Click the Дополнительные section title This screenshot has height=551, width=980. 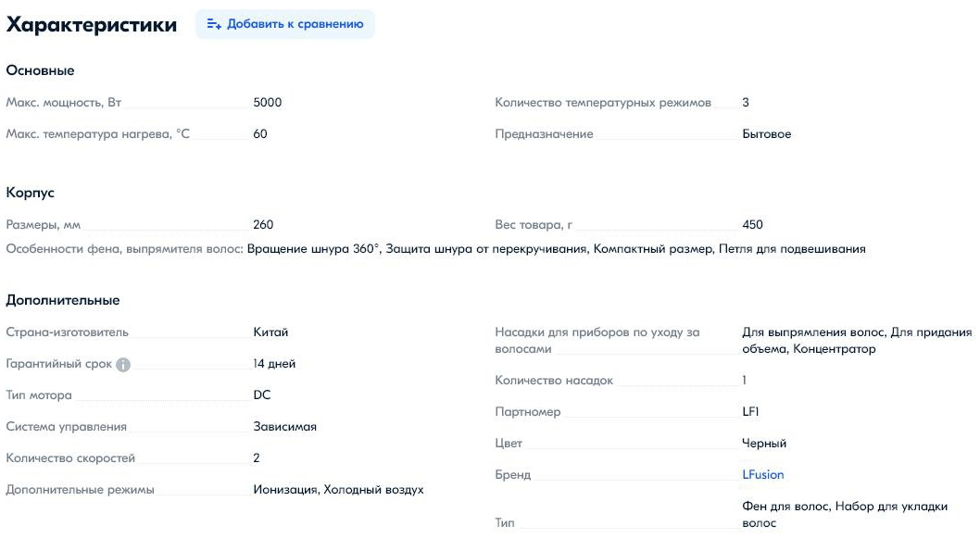click(x=63, y=300)
